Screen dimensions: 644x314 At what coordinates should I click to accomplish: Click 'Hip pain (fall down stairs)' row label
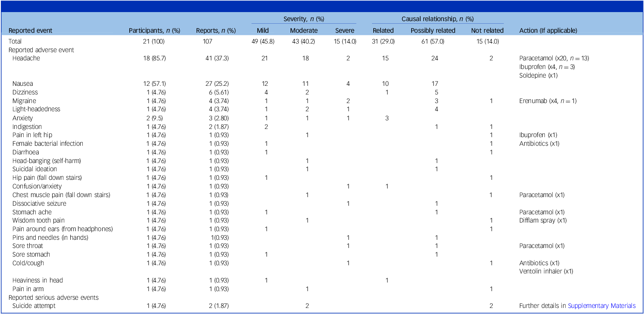[48, 178]
